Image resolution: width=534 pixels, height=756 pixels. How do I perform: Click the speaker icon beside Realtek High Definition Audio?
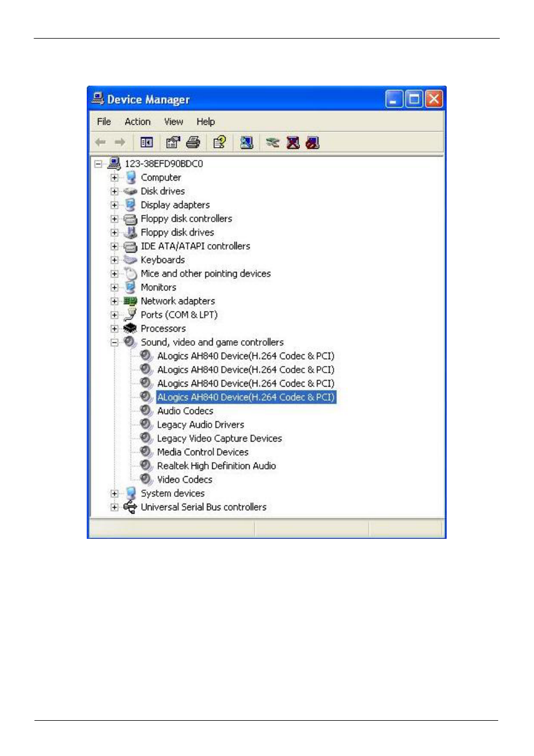(147, 466)
